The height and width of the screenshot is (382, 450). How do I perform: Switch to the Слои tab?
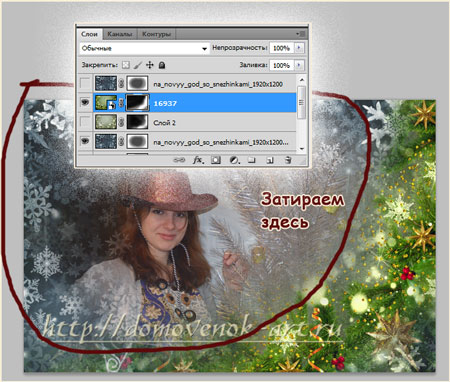coord(89,34)
